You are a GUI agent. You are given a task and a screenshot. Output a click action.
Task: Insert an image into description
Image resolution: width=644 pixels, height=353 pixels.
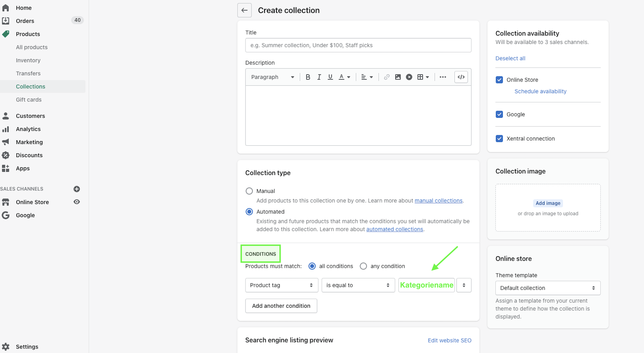398,77
